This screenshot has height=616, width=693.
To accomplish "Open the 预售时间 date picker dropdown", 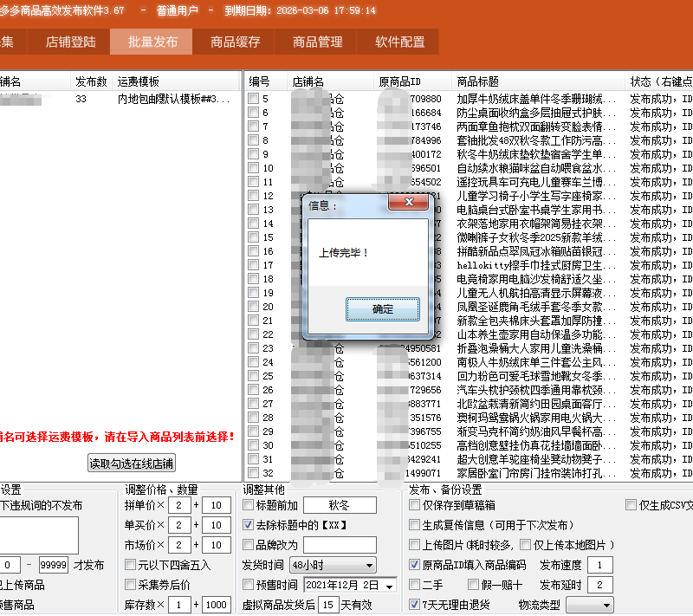I will coord(389,586).
